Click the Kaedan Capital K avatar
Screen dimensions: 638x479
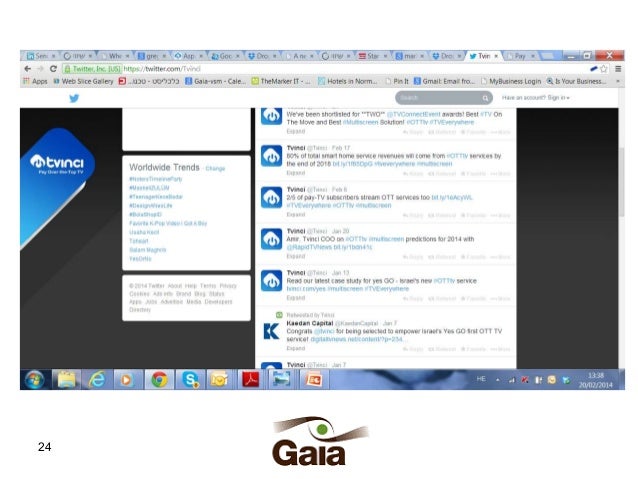(x=271, y=331)
